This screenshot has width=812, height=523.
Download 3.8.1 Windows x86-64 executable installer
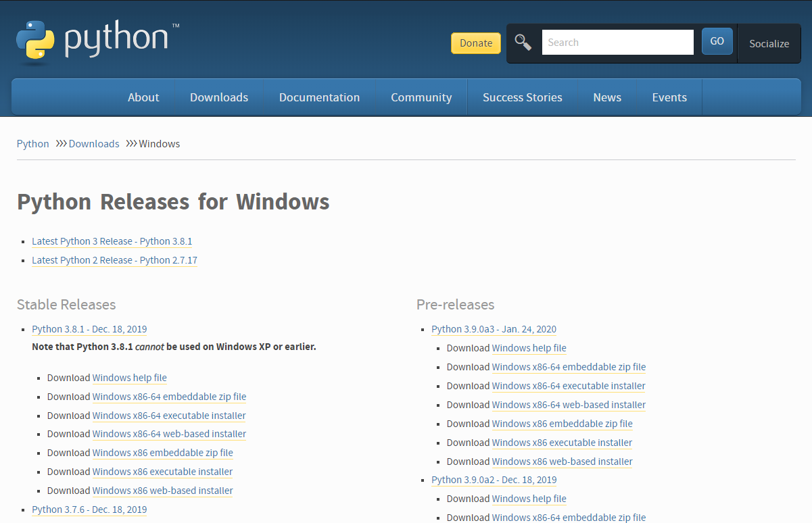coord(169,416)
